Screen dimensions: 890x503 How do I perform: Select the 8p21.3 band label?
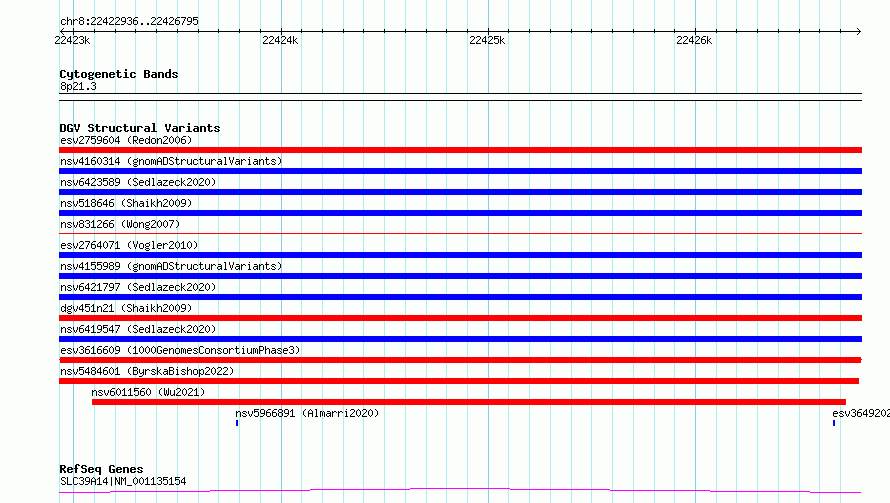click(x=78, y=86)
